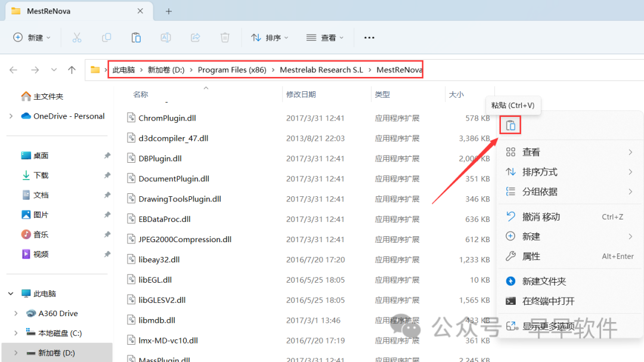Image resolution: width=644 pixels, height=362 pixels.
Task: Click the 修改日期 column header
Action: (x=301, y=94)
